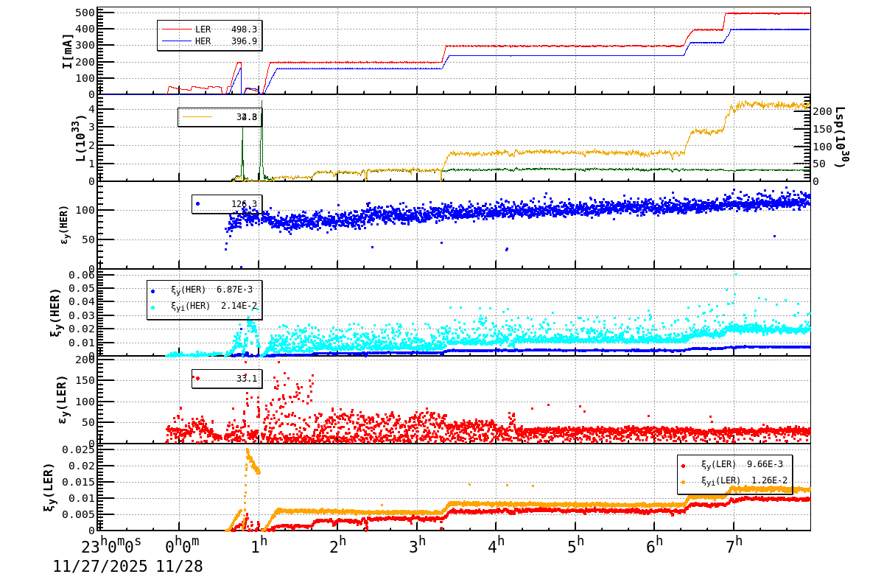Click the 1h time axis tick label
Image resolution: width=884 pixels, height=588 pixels.
(x=259, y=547)
